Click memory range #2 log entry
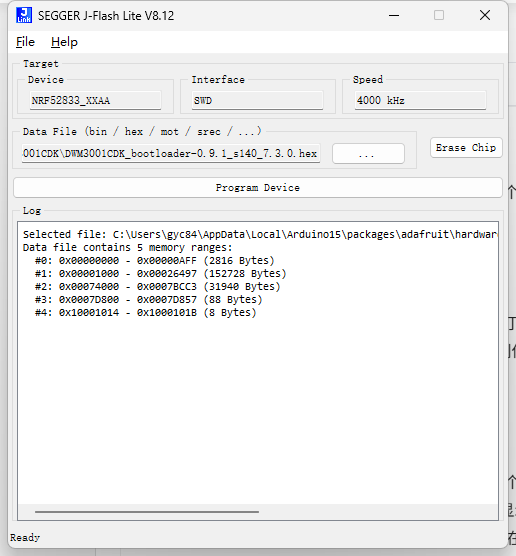 (x=157, y=287)
